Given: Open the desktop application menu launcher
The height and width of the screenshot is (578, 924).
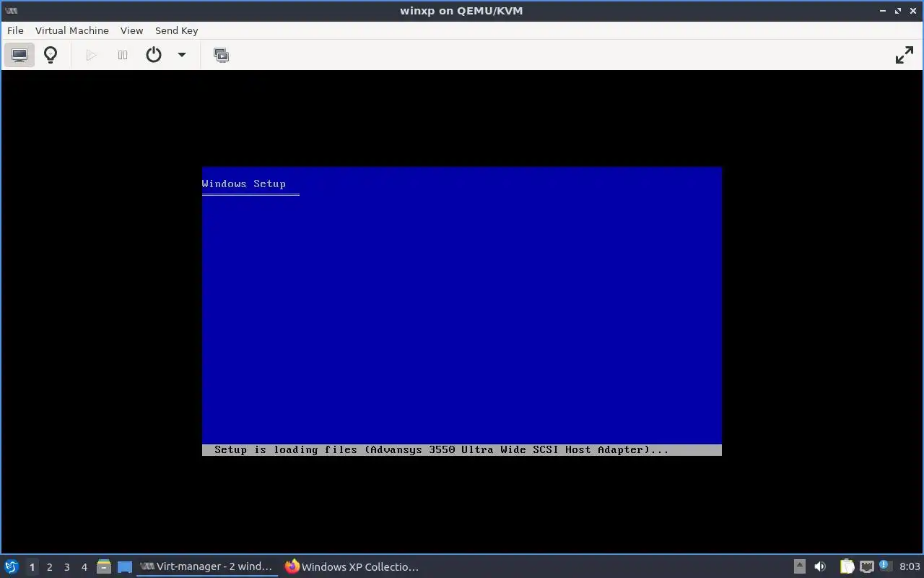Looking at the screenshot, I should point(12,566).
